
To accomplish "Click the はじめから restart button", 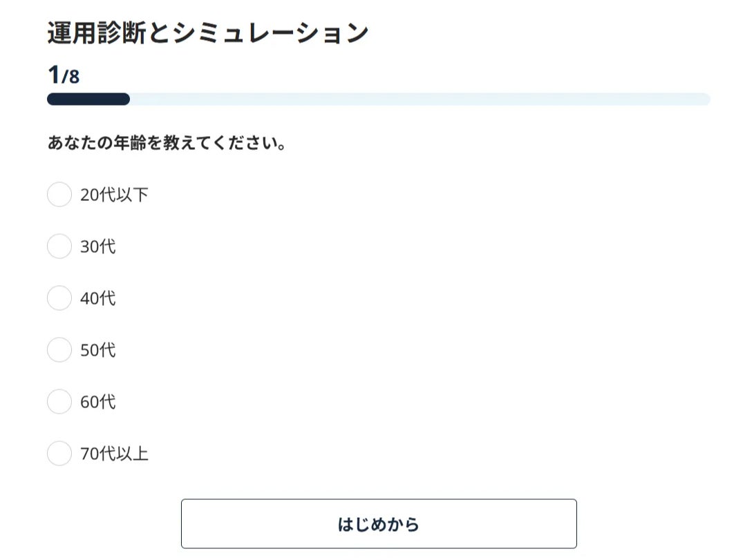I will point(379,523).
